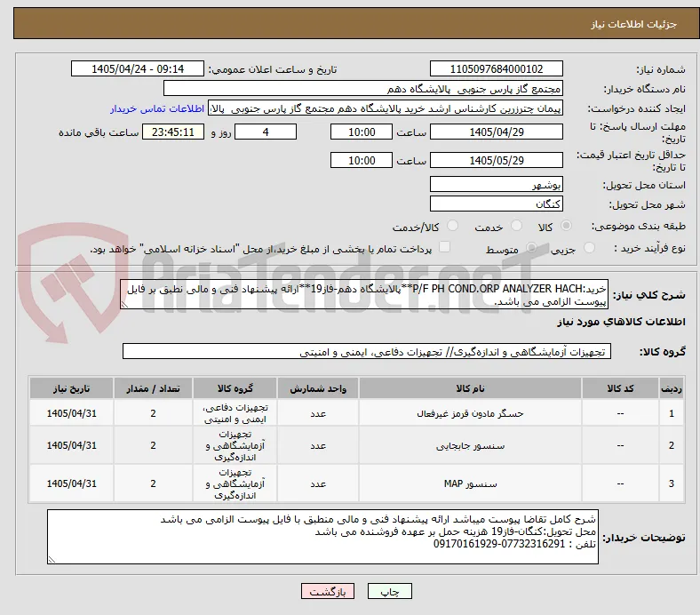Click the quantity cell in row 2
This screenshot has width=700, height=615.
[x=153, y=446]
